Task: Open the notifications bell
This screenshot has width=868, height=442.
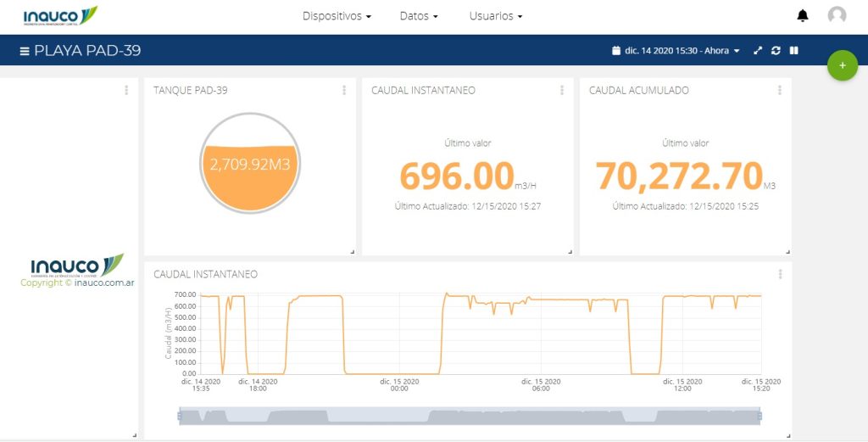Action: [802, 16]
